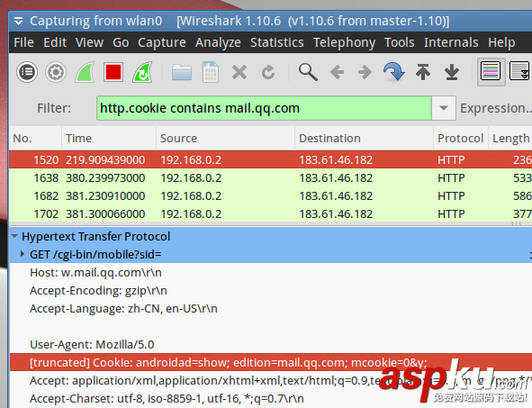The width and height of the screenshot is (532, 408).
Task: Close this capture file X icon
Action: coord(239,72)
